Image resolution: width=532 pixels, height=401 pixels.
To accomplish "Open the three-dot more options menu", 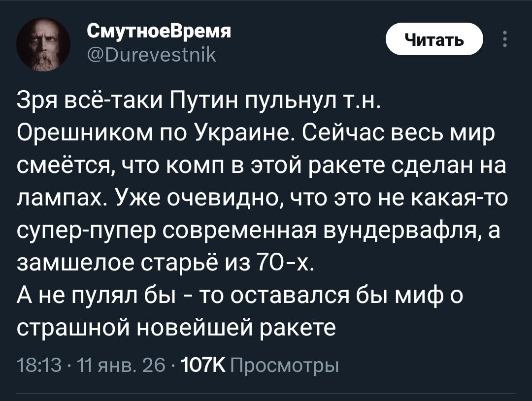I will [504, 39].
